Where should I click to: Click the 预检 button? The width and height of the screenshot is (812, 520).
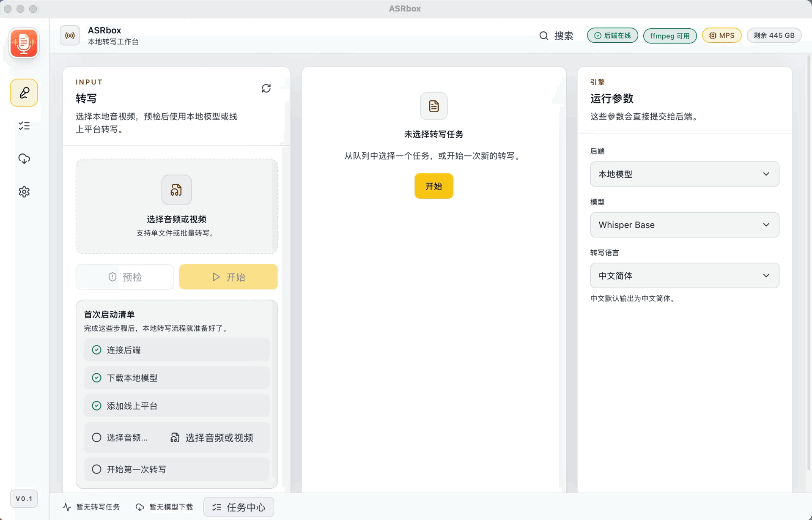click(x=125, y=277)
